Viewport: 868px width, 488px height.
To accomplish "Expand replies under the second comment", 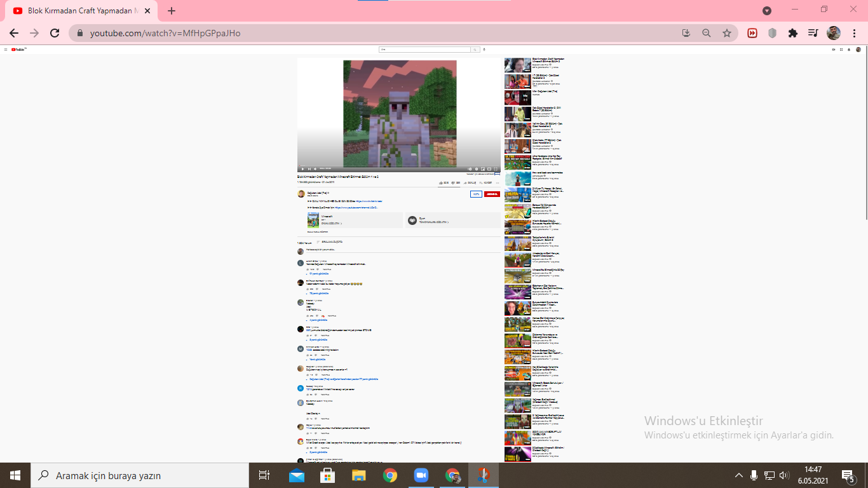I will pos(318,294).
